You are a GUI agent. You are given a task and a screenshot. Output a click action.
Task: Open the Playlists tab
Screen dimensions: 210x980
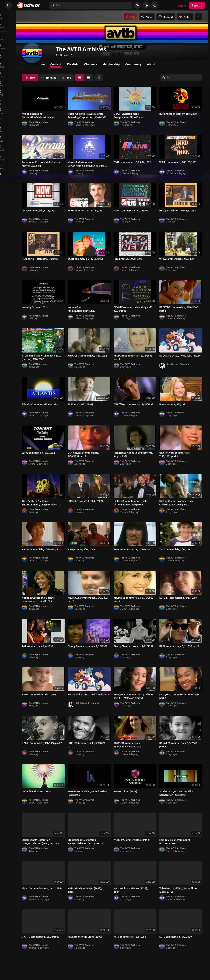(73, 64)
